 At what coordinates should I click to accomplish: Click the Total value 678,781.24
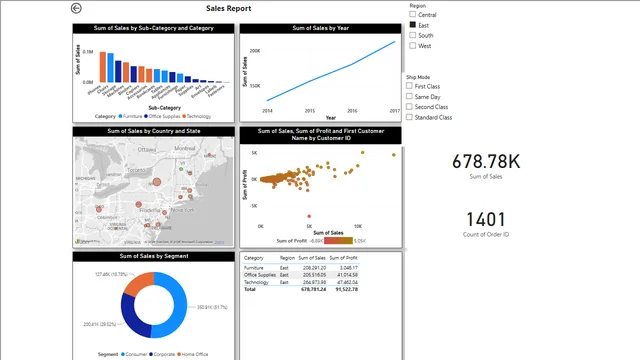point(313,289)
